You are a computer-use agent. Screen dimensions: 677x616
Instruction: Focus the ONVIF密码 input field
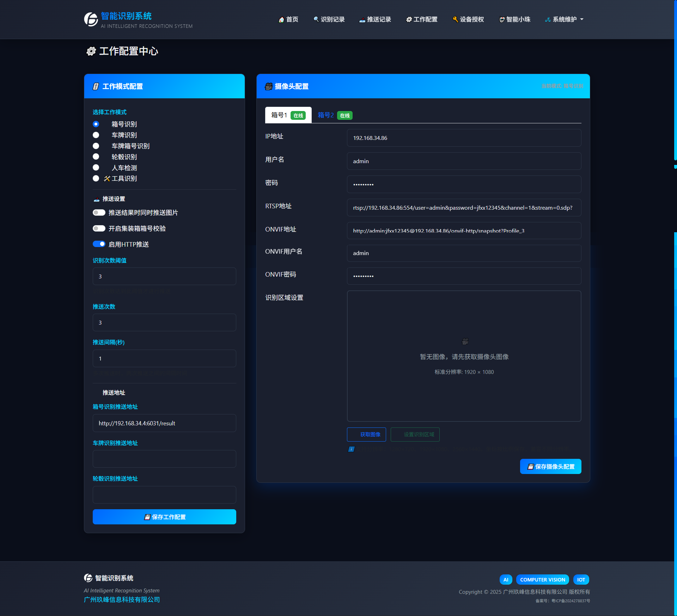464,276
